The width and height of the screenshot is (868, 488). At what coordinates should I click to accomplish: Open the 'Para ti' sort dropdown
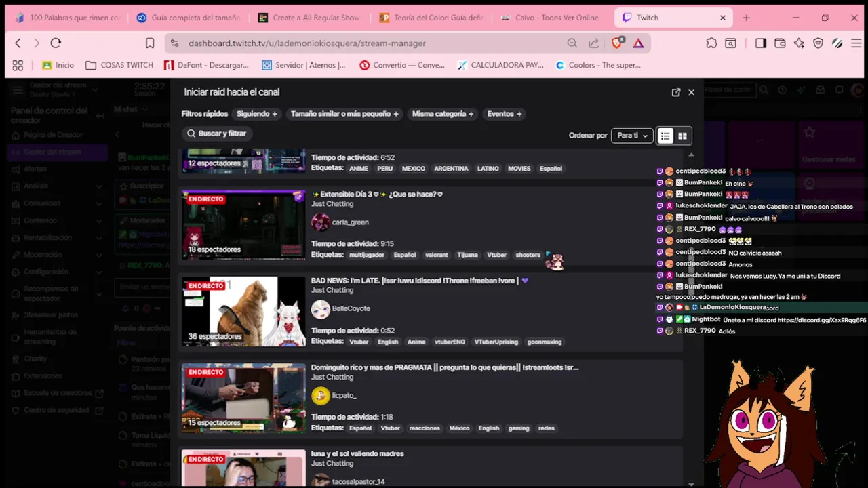coord(632,136)
